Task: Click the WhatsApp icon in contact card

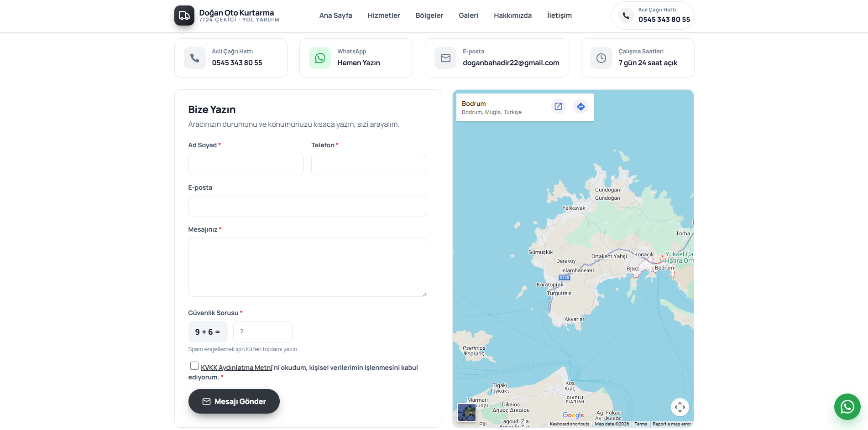Action: coord(320,58)
